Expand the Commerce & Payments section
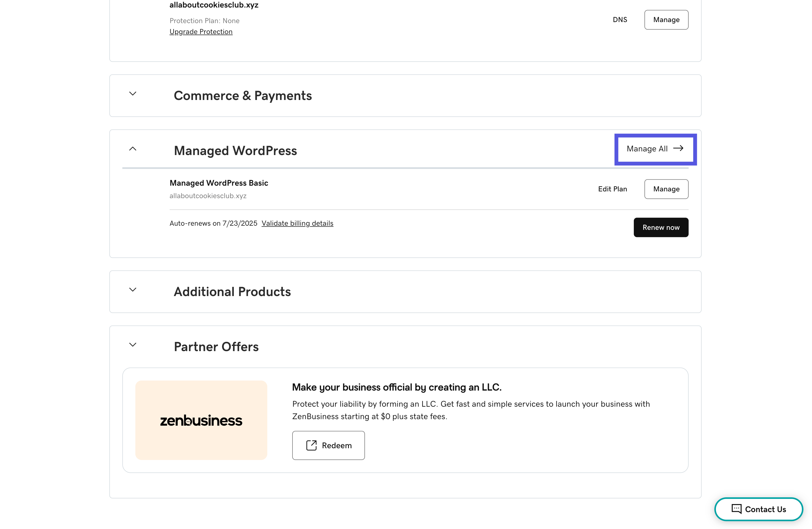Screen dimensions: 812x529 pos(133,94)
